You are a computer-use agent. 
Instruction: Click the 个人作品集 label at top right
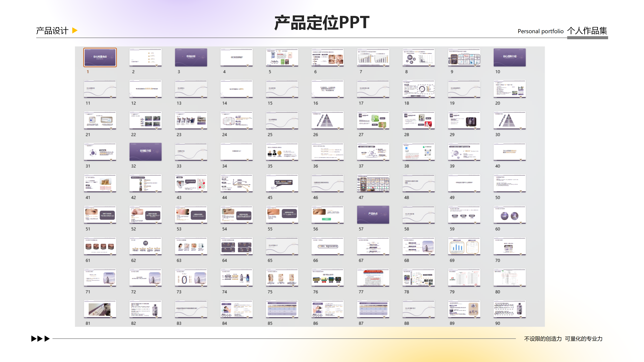point(587,31)
